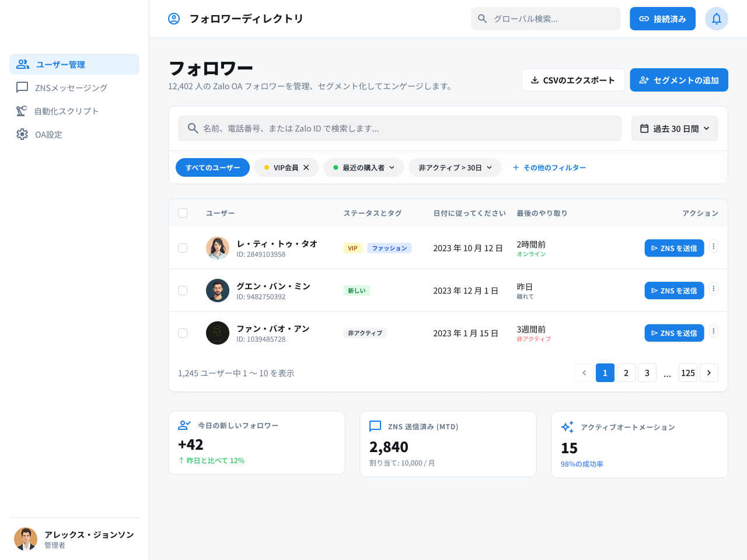Expand the 最近の購入者 filter dropdown
Screen dimensions: 747x560
pos(364,167)
